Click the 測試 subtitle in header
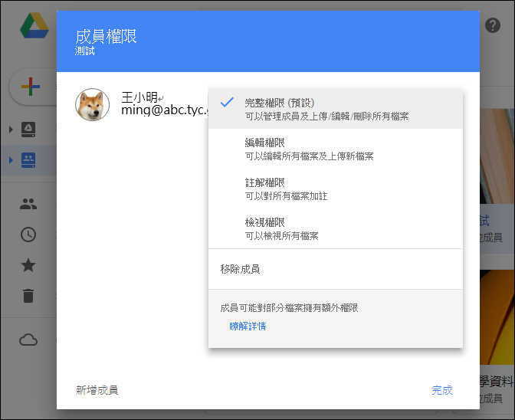 point(85,51)
